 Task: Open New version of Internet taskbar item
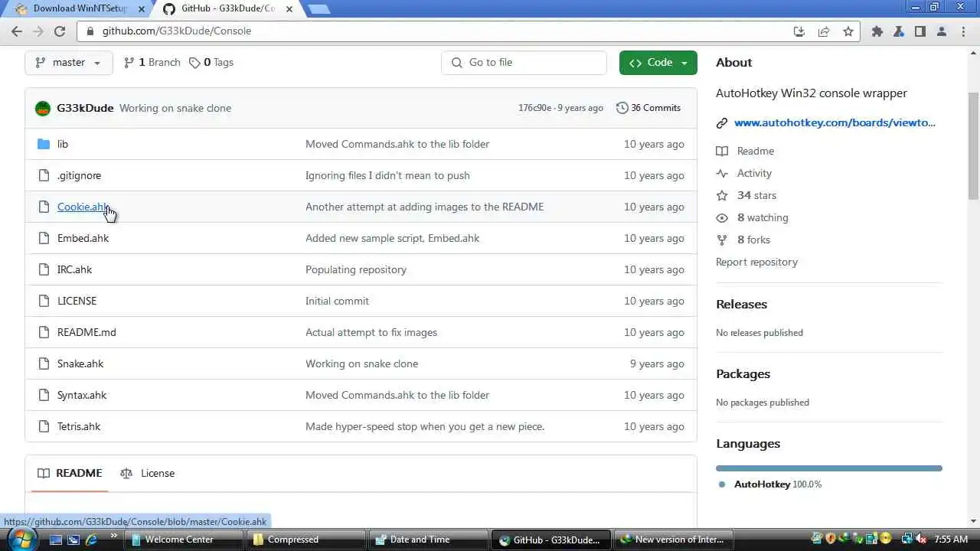674,540
